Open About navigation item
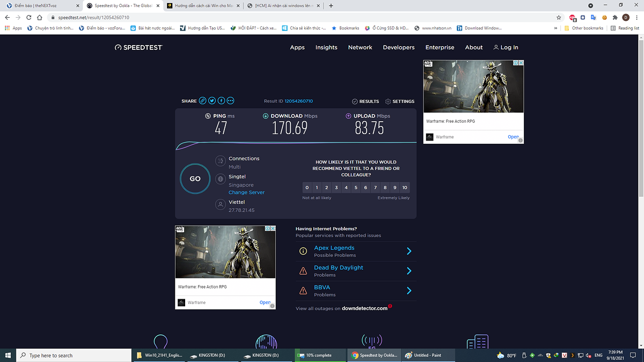 pyautogui.click(x=474, y=47)
